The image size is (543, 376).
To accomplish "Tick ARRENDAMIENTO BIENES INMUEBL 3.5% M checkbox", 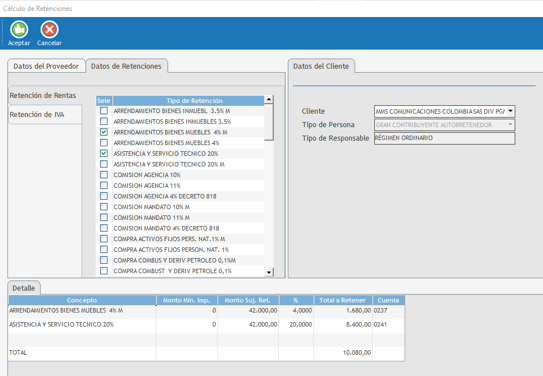I will pyautogui.click(x=104, y=110).
